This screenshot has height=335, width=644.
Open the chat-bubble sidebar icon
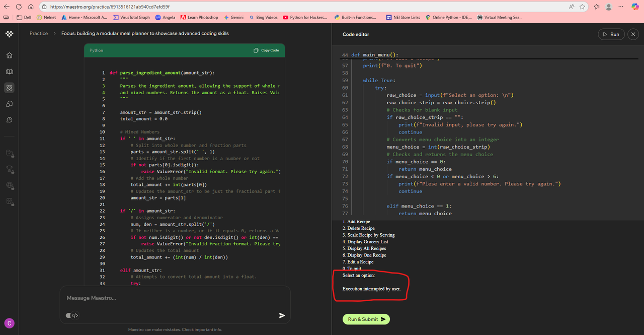[9, 120]
